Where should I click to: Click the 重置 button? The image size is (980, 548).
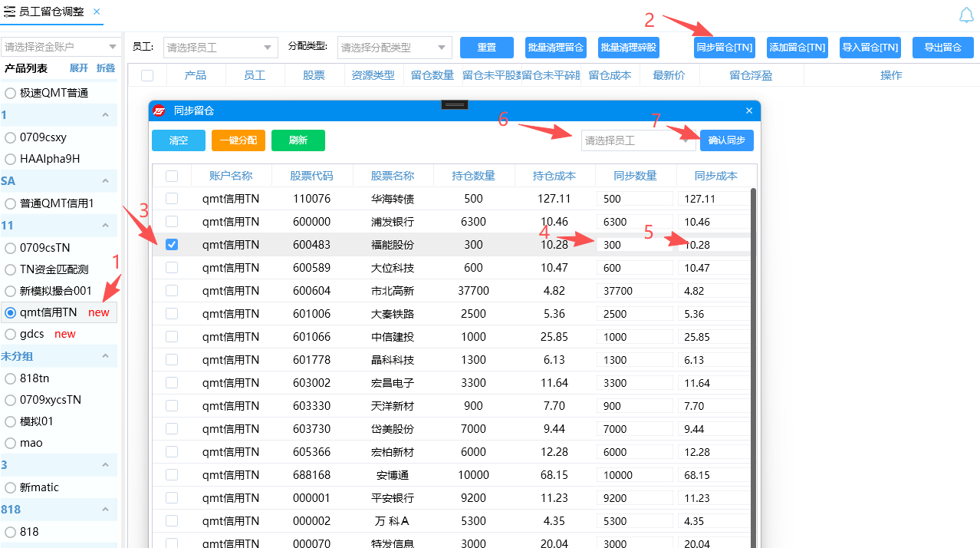487,48
